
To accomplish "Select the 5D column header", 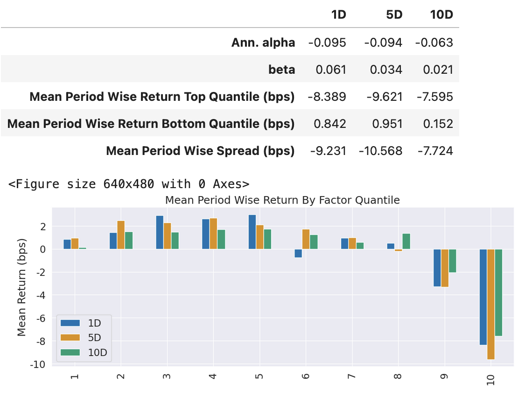I will [394, 14].
